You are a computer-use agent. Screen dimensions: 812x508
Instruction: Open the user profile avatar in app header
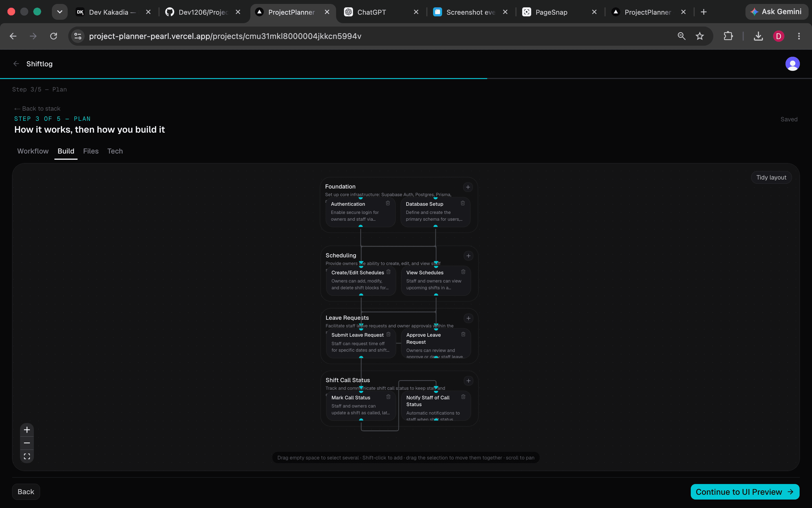tap(793, 64)
